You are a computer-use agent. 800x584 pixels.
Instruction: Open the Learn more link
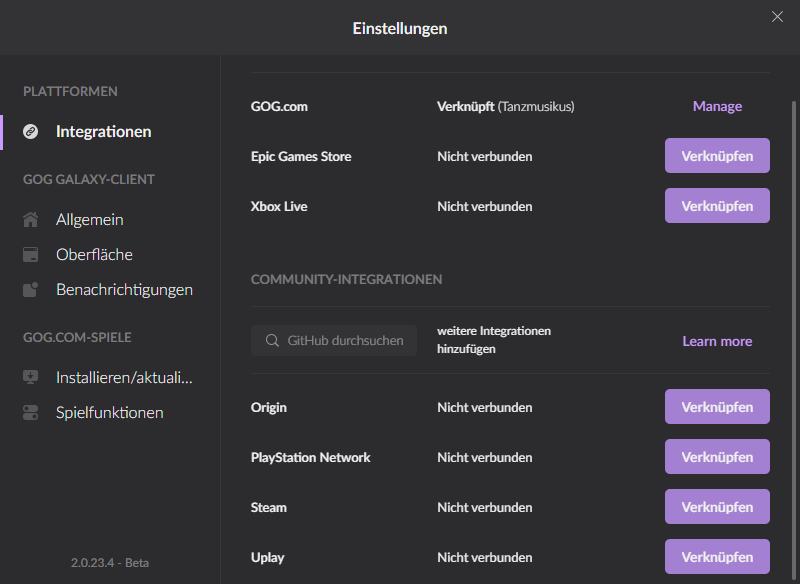717,341
